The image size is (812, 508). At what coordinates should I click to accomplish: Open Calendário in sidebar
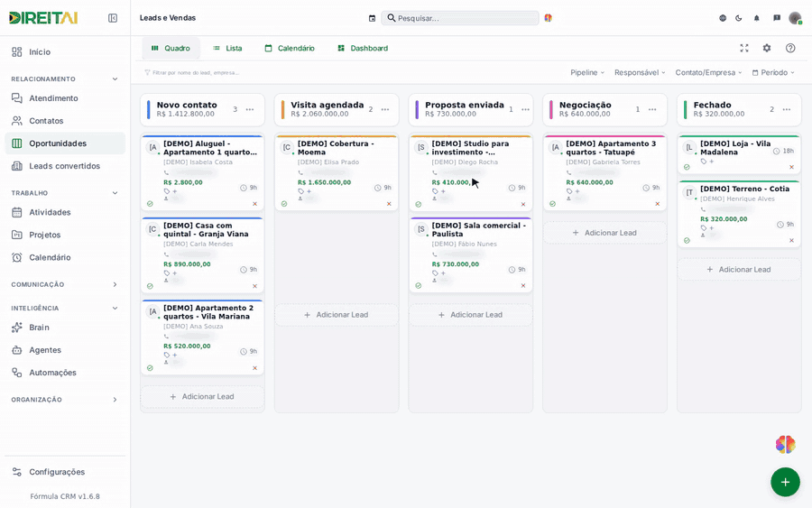(65, 257)
